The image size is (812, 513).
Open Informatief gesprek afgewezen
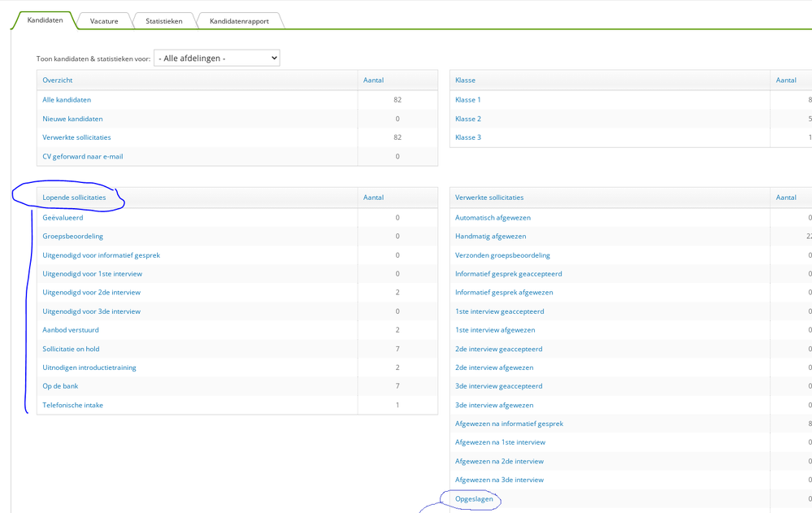504,292
